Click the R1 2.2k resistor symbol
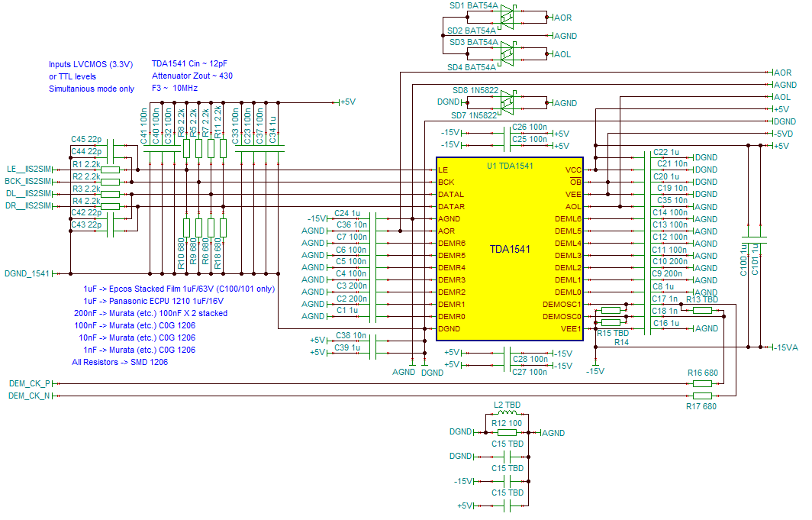This screenshot has height=520, width=812. [111, 170]
